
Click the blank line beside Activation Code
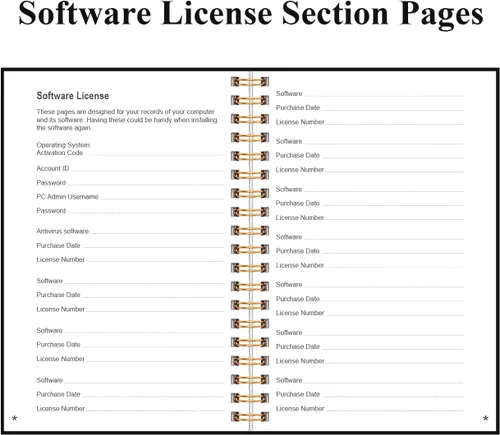[x=154, y=155]
